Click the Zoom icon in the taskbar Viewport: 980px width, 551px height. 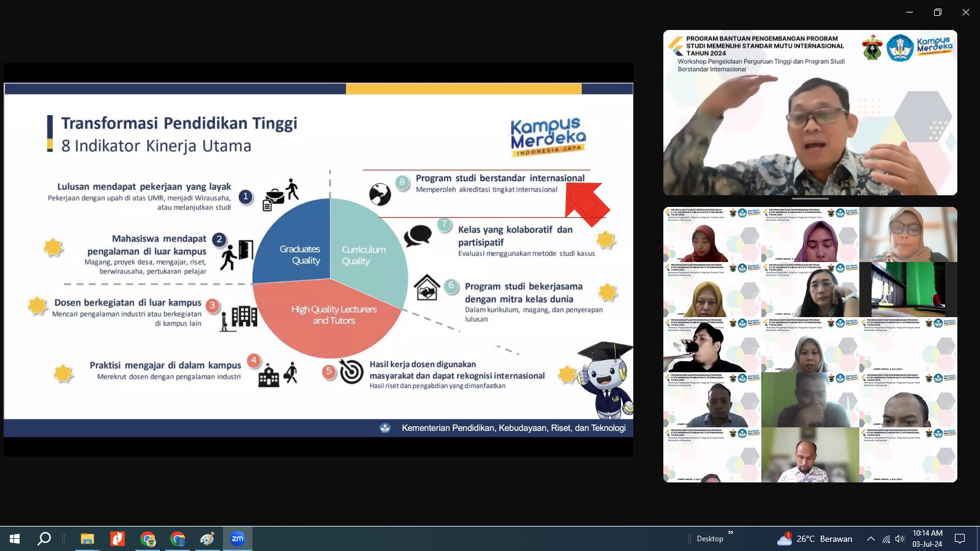coord(237,539)
